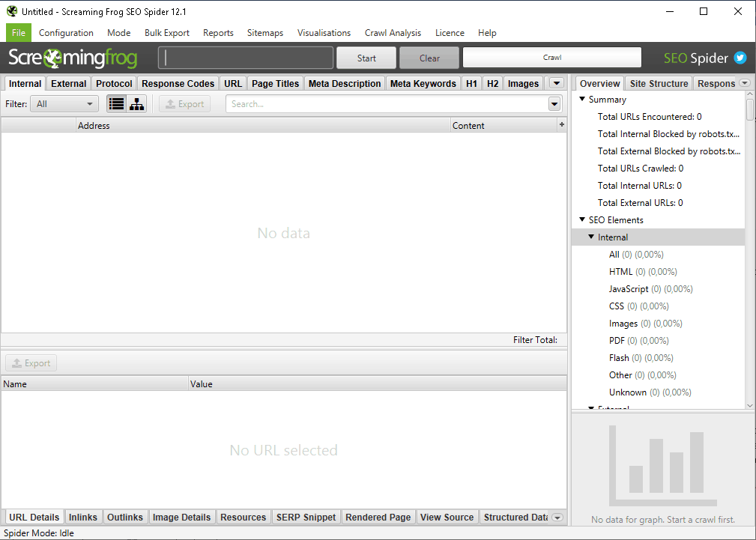Switch to the External tab
This screenshot has height=540, width=756.
coord(68,83)
